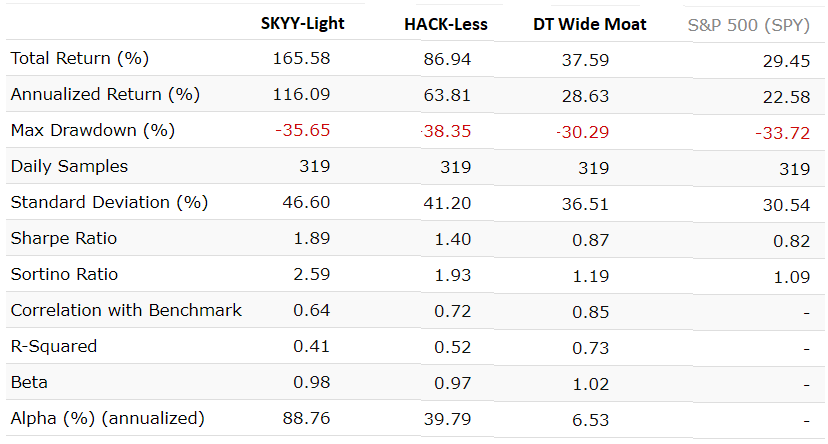Click the Standard Deviation (%) row label
This screenshot has width=828, height=444.
click(109, 202)
